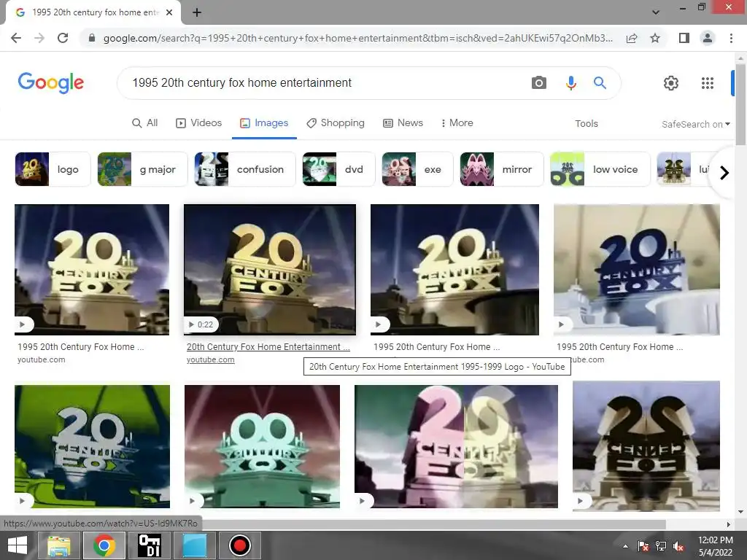747x560 pixels.
Task: Submit search with magnifier icon
Action: point(600,83)
